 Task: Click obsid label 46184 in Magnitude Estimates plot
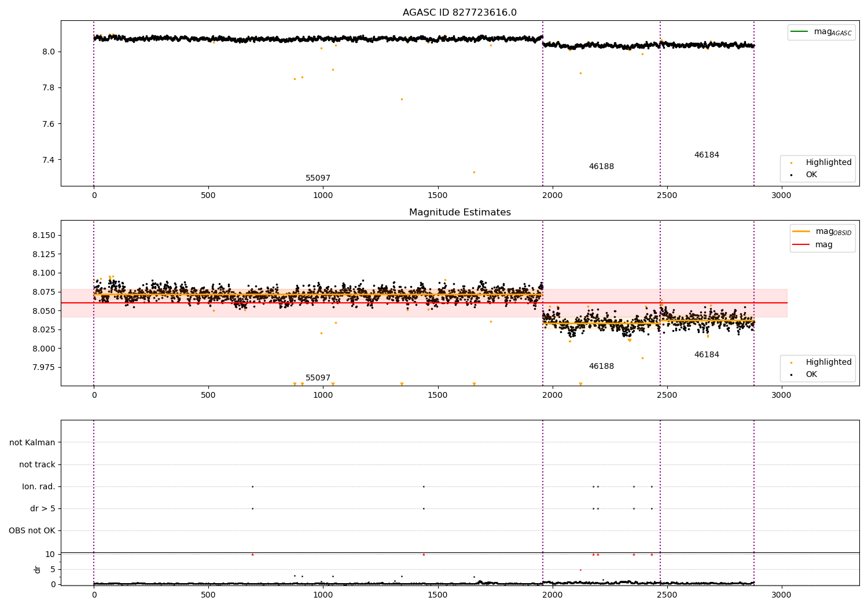pyautogui.click(x=707, y=355)
